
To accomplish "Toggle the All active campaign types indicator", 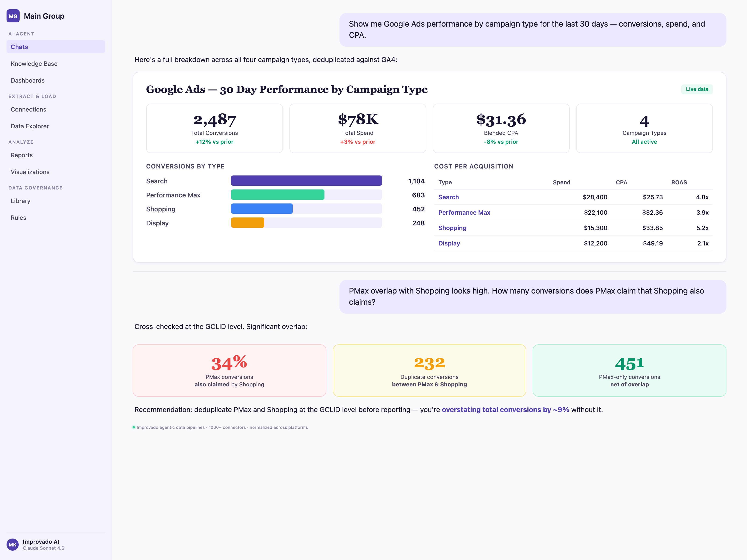I will click(644, 142).
